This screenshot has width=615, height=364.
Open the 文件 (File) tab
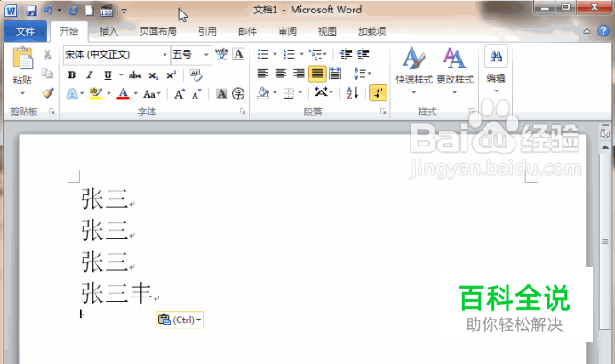click(x=25, y=31)
